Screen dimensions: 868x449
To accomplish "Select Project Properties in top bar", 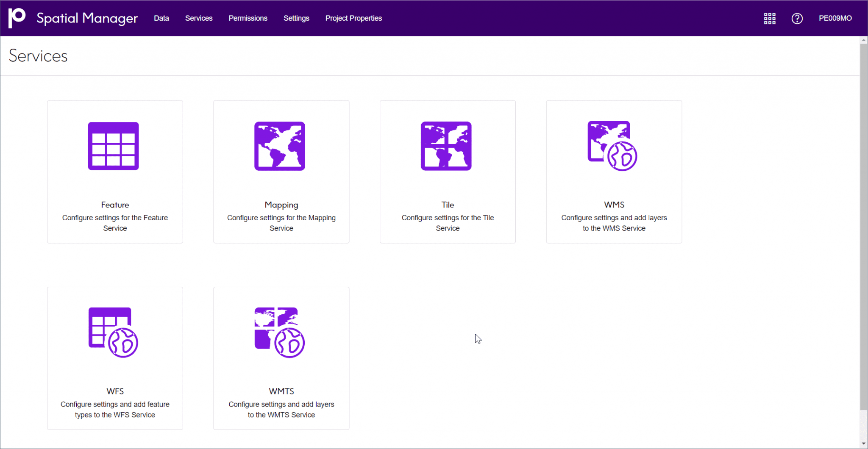I will [x=353, y=18].
